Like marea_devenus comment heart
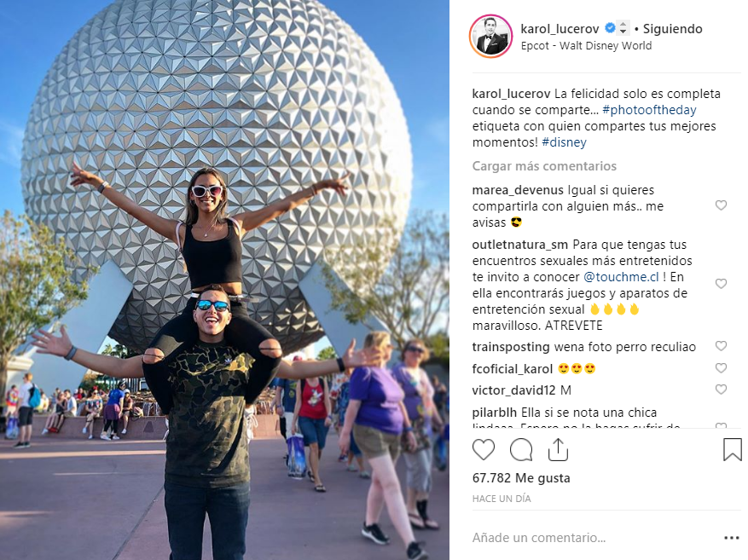 coord(721,205)
